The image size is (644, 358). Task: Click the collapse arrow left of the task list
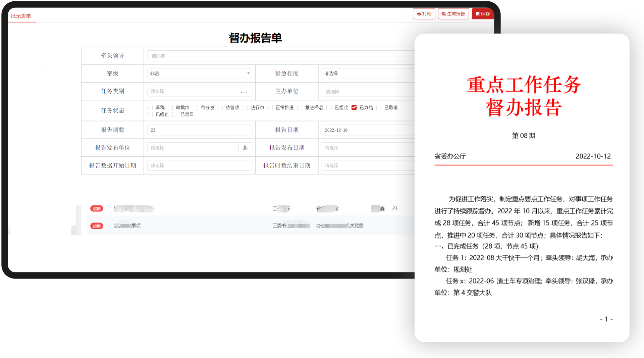pos(74,231)
